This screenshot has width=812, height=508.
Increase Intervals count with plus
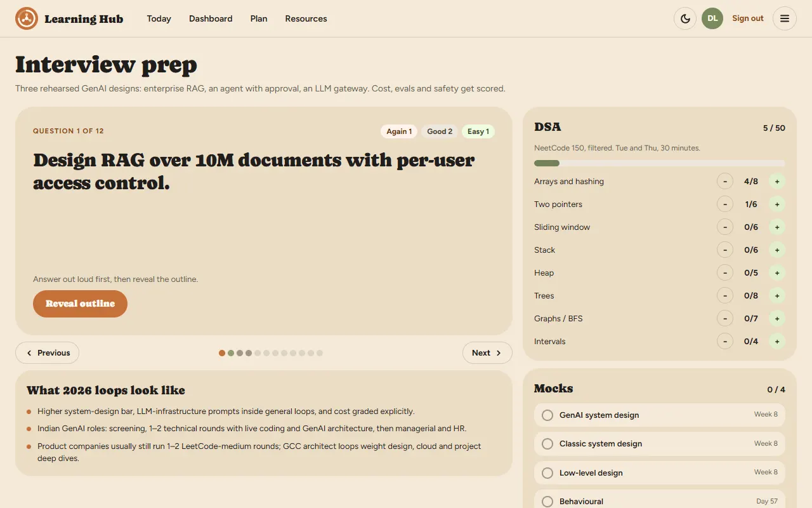[x=777, y=342]
